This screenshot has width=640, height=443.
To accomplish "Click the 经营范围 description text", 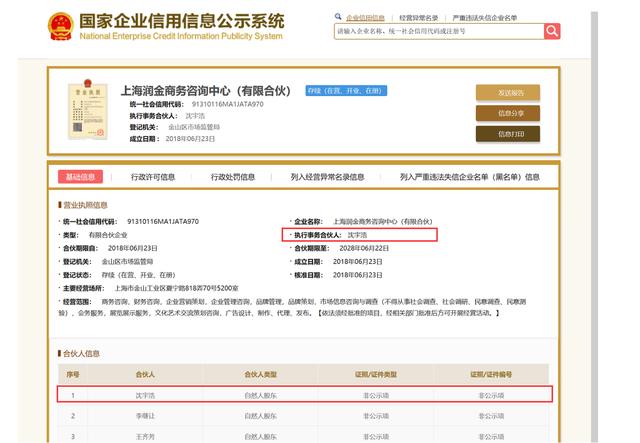I will coord(292,307).
